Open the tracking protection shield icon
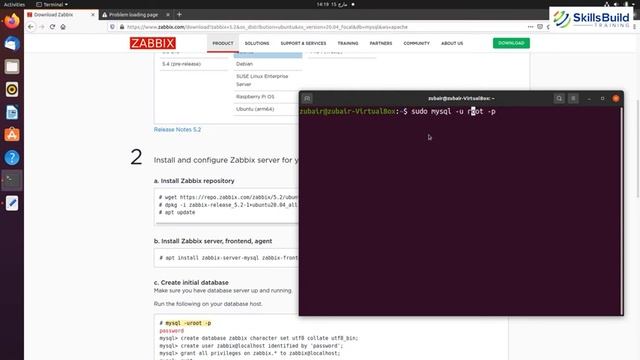Screen dimensions: 640x360 coord(112,27)
